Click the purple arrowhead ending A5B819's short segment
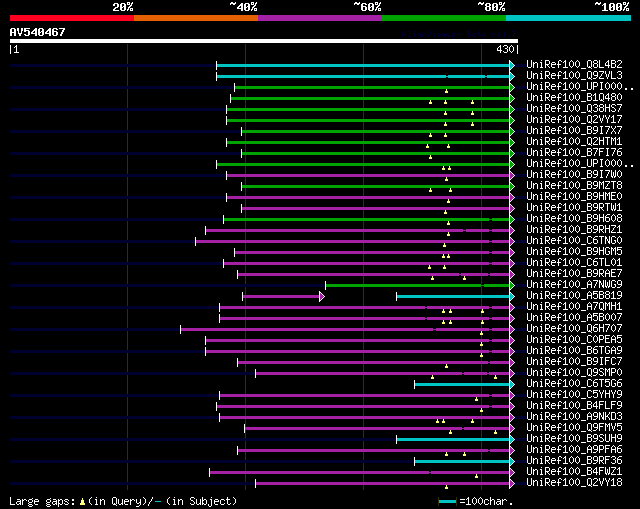 322,296
